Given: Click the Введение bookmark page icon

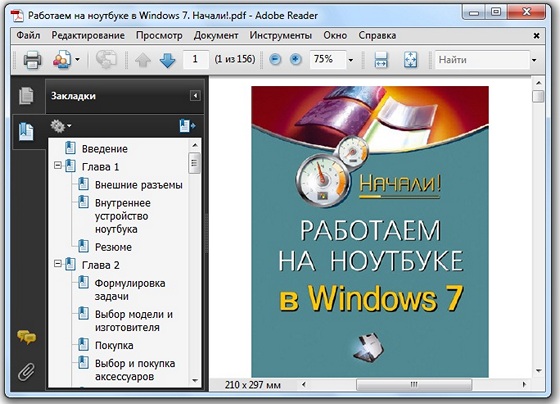Looking at the screenshot, I should pos(70,148).
